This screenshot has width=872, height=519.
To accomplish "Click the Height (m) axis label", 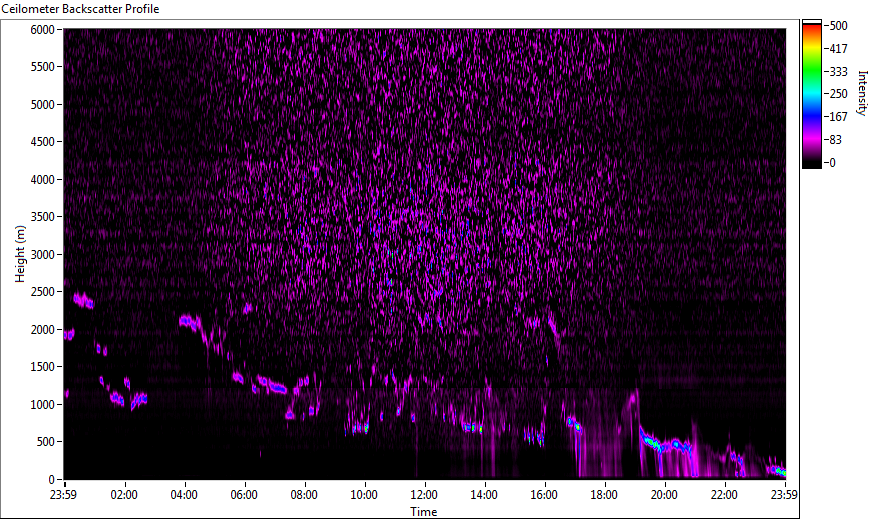I will [x=20, y=254].
